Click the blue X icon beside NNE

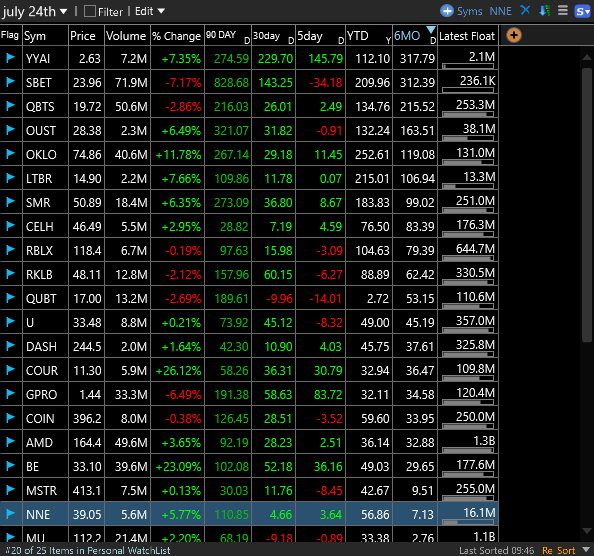525,10
